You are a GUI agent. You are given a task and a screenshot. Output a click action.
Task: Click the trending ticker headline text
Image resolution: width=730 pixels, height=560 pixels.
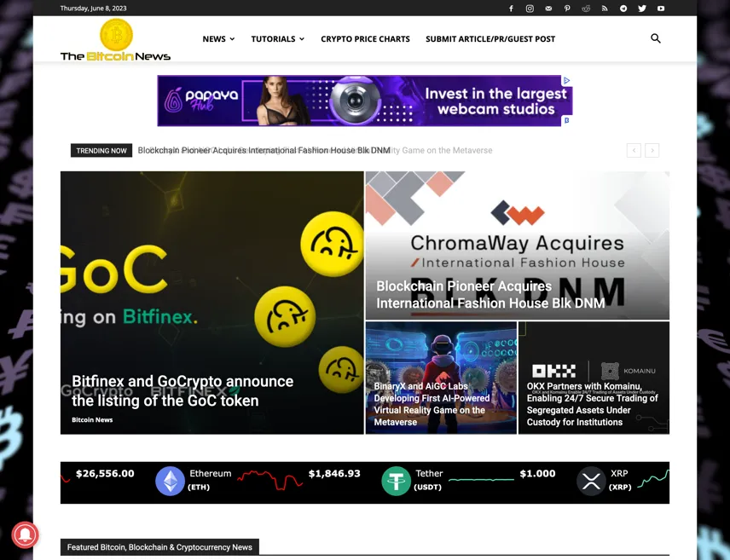[264, 150]
